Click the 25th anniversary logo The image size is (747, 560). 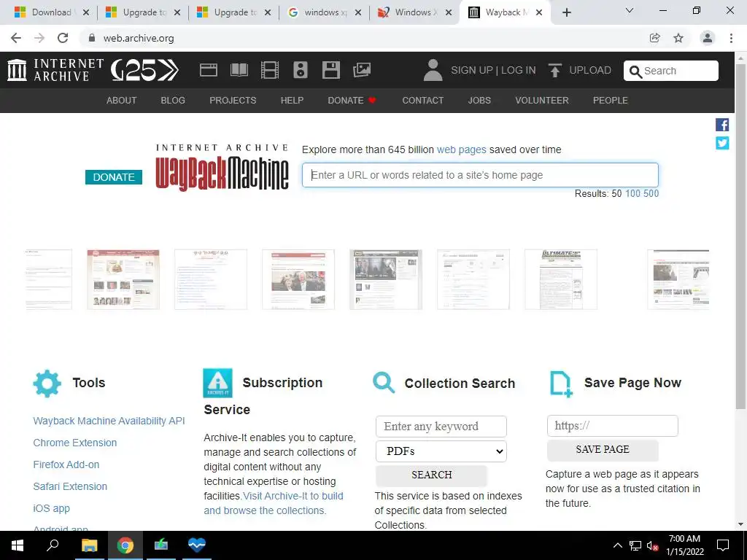click(x=144, y=70)
